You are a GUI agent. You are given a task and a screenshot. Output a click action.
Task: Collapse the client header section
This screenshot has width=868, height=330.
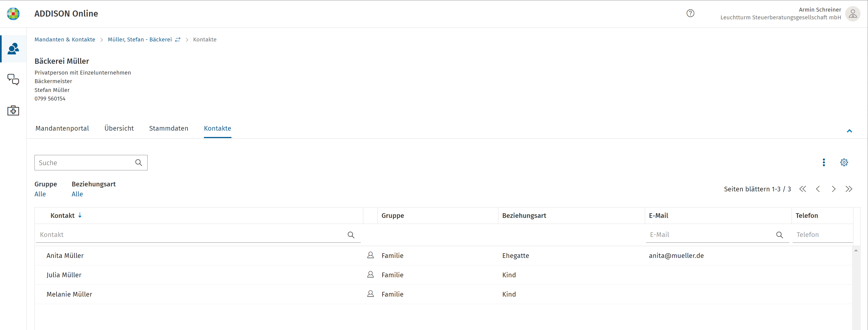(x=849, y=131)
